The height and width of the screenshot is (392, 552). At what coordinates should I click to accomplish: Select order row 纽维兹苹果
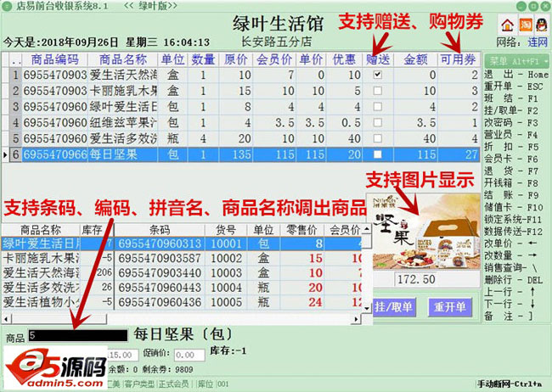tap(241, 122)
